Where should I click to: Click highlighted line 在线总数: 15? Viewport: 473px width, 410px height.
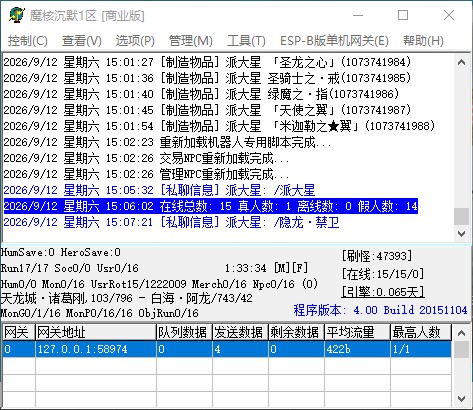coord(210,206)
